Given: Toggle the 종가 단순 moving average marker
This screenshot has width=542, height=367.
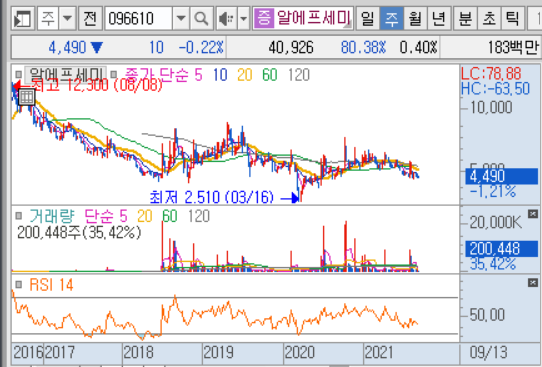Looking at the screenshot, I should point(114,74).
